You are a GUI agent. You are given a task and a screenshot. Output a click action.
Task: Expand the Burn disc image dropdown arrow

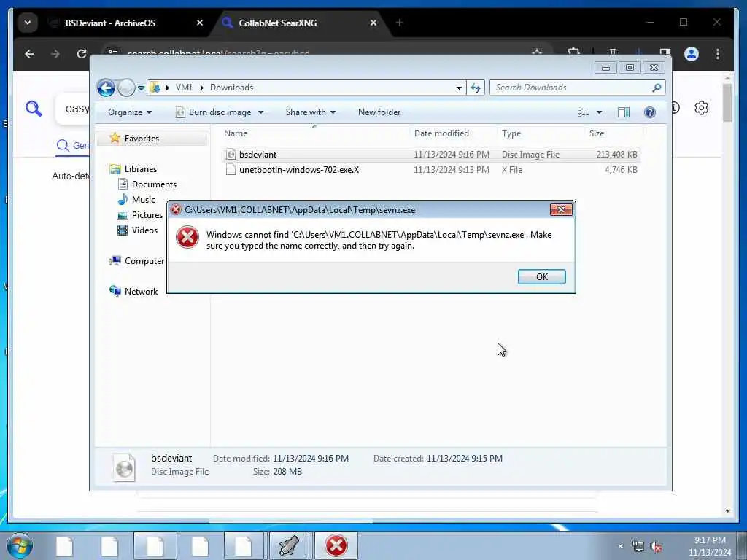click(260, 112)
